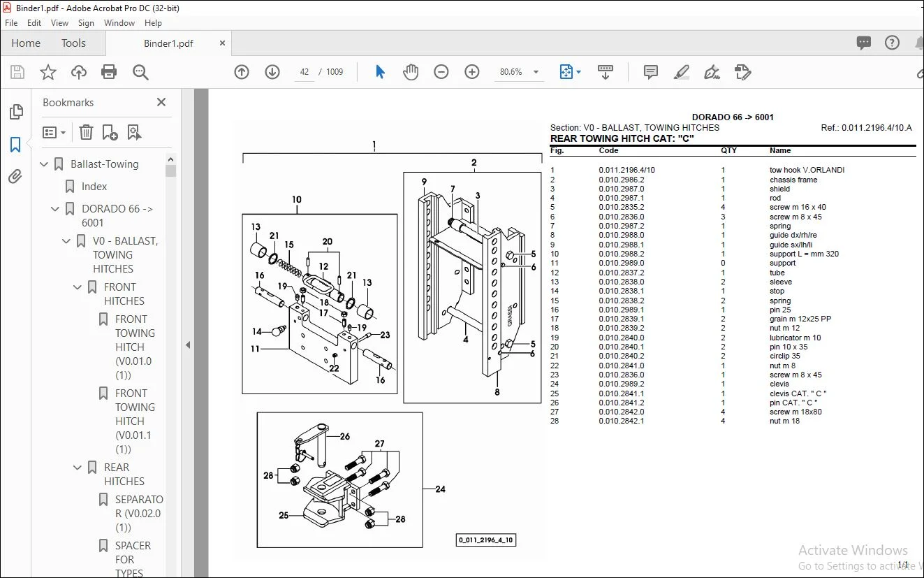Select the Binder1.pdf document tab
The height and width of the screenshot is (578, 924).
tap(168, 43)
